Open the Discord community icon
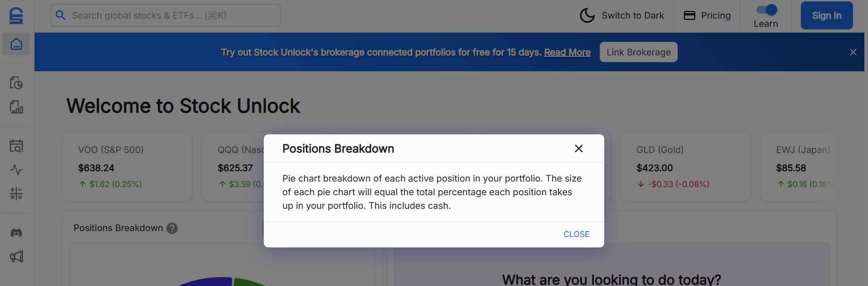868x286 pixels. tap(16, 232)
